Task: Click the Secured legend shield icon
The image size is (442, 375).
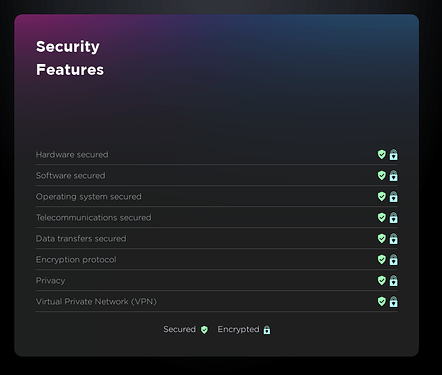Action: pos(204,330)
